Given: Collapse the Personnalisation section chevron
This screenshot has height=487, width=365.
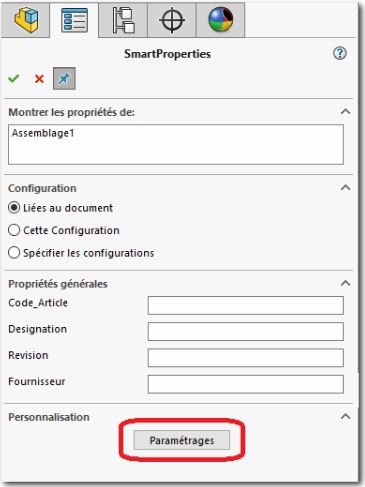Looking at the screenshot, I should pos(345,416).
